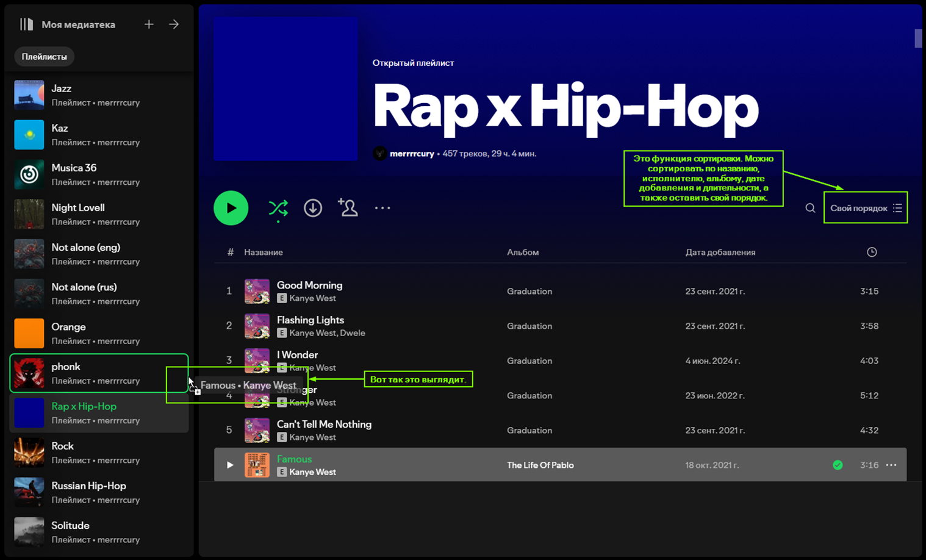Image resolution: width=926 pixels, height=560 pixels.
Task: Click Good Morning album art thumbnail
Action: [257, 291]
